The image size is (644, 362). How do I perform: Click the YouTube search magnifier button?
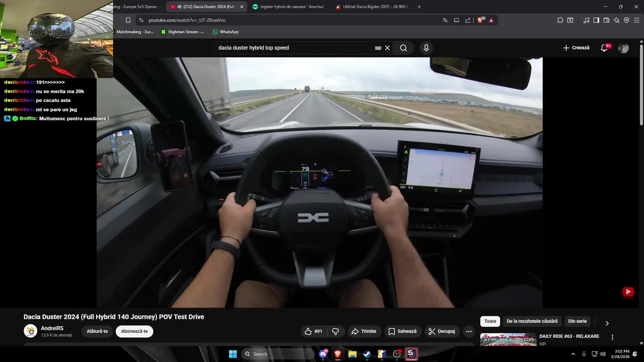(404, 48)
